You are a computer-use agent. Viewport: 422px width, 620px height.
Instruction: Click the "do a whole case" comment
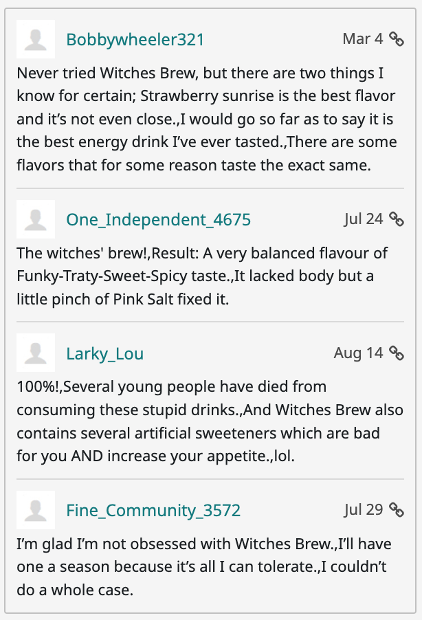pyautogui.click(x=204, y=567)
